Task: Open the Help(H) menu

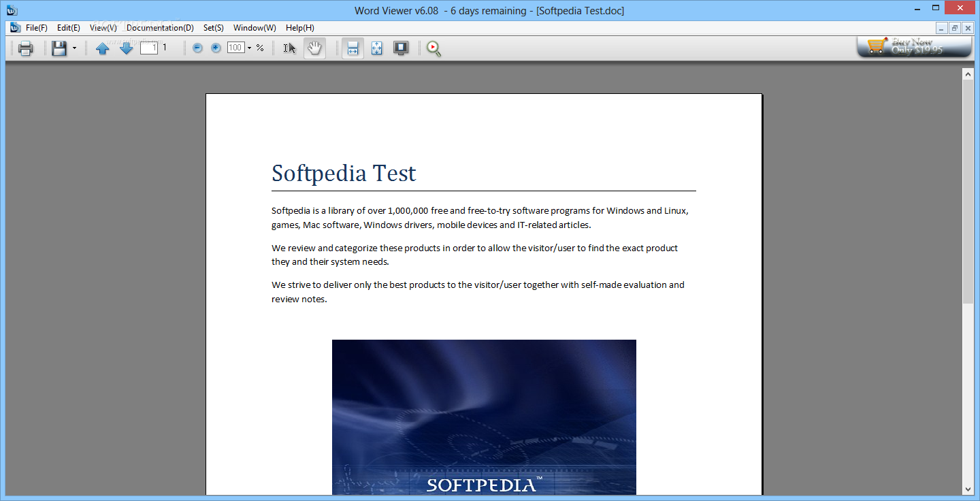Action: pos(300,28)
